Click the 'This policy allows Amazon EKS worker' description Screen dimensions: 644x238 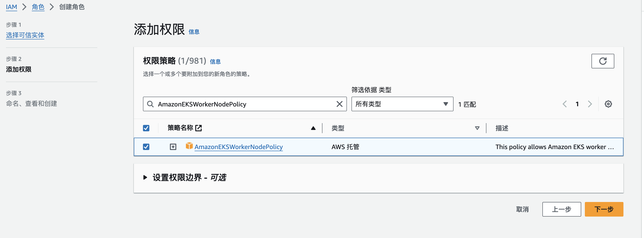[x=554, y=147]
